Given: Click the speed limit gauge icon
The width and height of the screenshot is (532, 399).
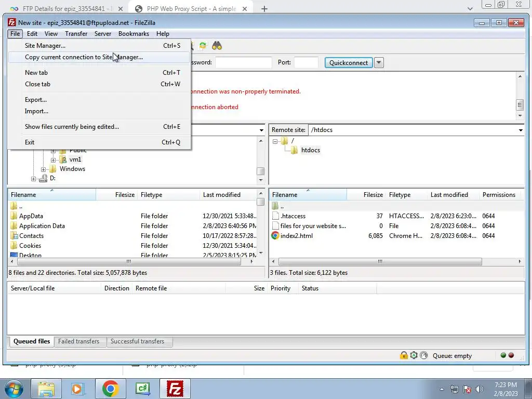Looking at the screenshot, I should [424, 355].
